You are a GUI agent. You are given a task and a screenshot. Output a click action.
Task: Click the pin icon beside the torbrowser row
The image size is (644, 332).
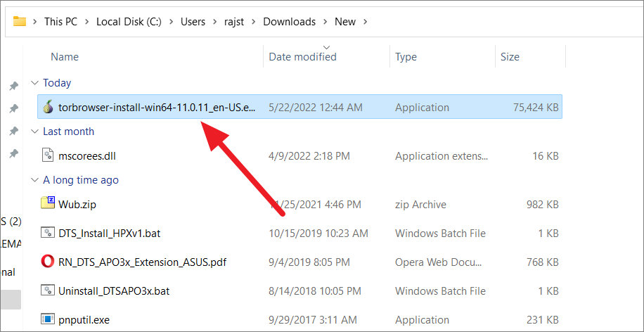13,108
